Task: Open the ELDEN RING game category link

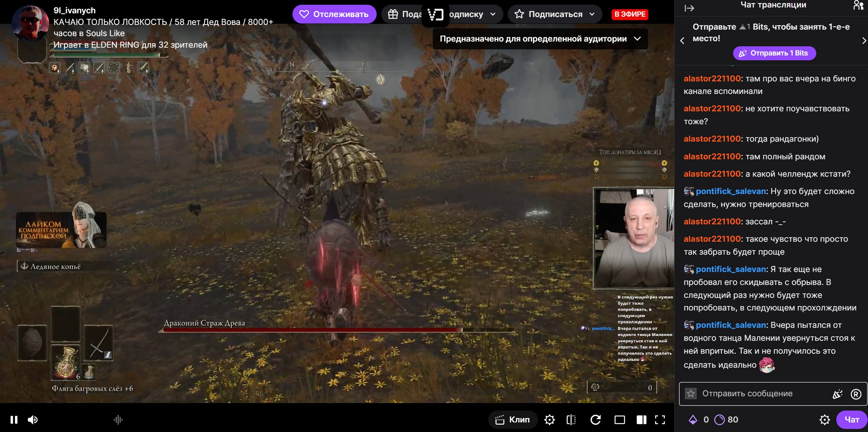Action: point(115,45)
